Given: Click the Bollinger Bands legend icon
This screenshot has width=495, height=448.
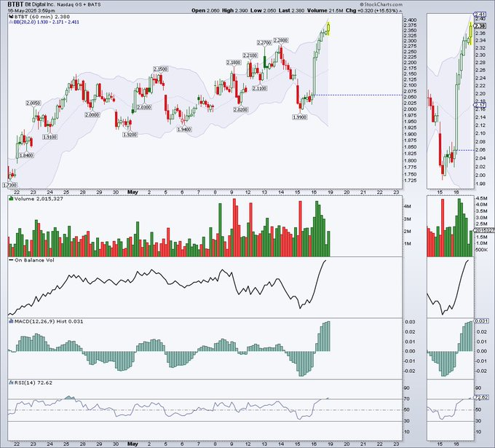Looking at the screenshot, I should (11, 22).
